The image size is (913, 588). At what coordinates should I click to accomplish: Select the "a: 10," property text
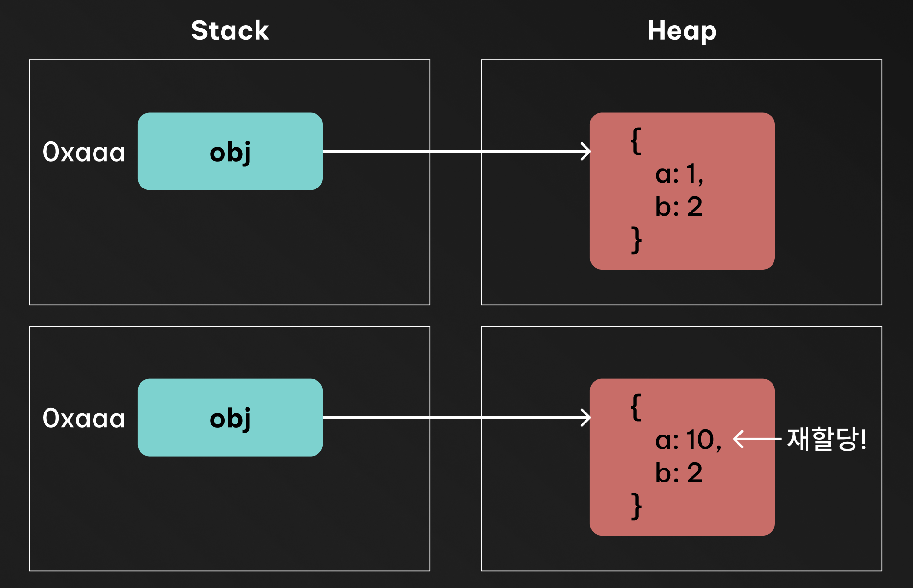[x=688, y=440]
